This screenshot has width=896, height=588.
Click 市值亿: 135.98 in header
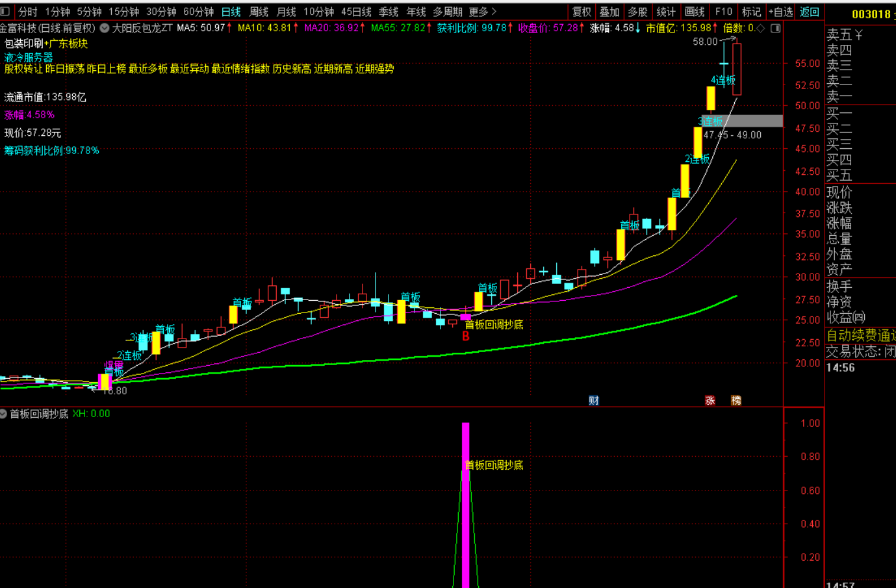pos(678,29)
